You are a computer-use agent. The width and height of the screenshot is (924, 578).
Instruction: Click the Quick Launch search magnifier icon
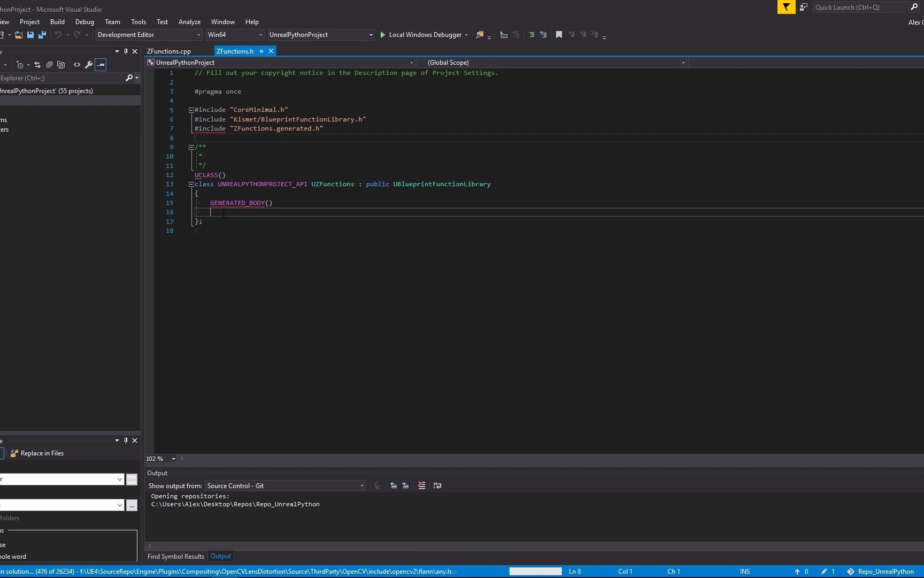pos(914,7)
